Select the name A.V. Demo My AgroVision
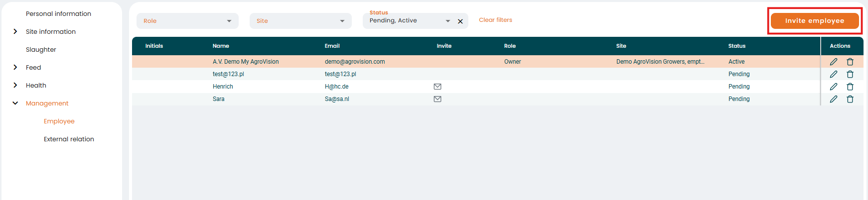 pos(246,62)
